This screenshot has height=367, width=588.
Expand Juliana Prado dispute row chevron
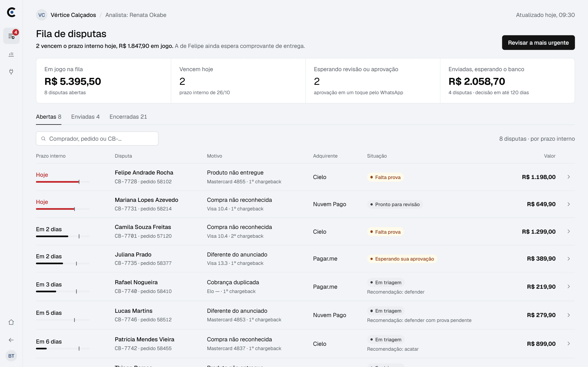(x=569, y=259)
